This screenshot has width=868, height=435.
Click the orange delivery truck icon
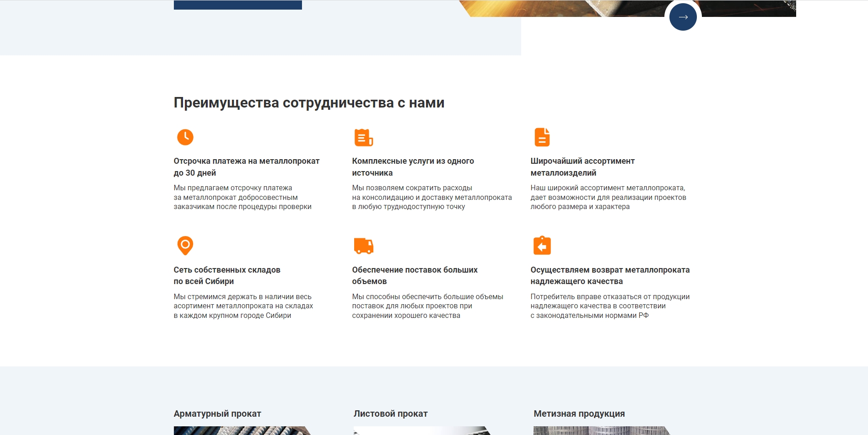(364, 246)
